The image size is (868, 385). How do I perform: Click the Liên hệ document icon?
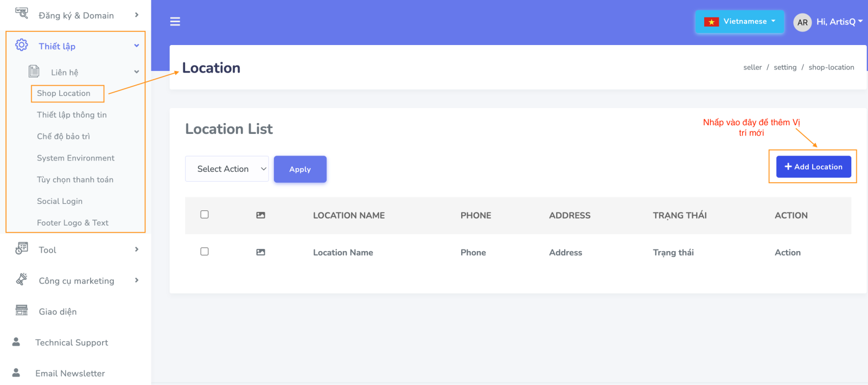click(34, 72)
